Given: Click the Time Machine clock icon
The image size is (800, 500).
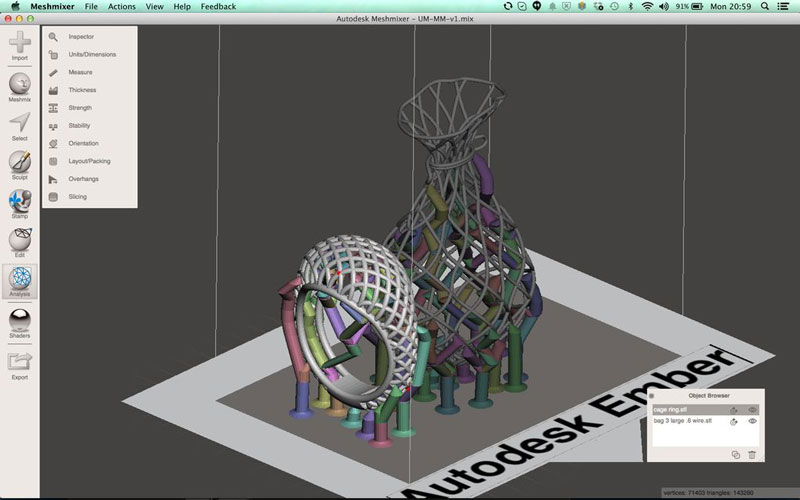Looking at the screenshot, I should (614, 6).
